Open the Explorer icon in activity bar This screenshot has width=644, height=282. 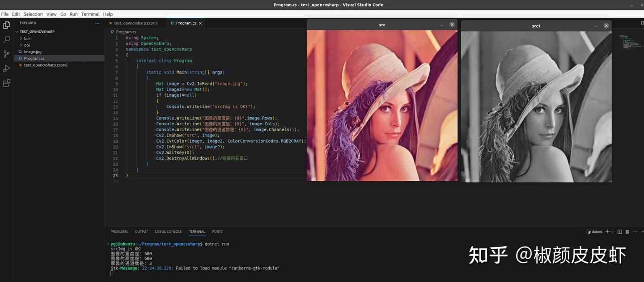pos(6,25)
